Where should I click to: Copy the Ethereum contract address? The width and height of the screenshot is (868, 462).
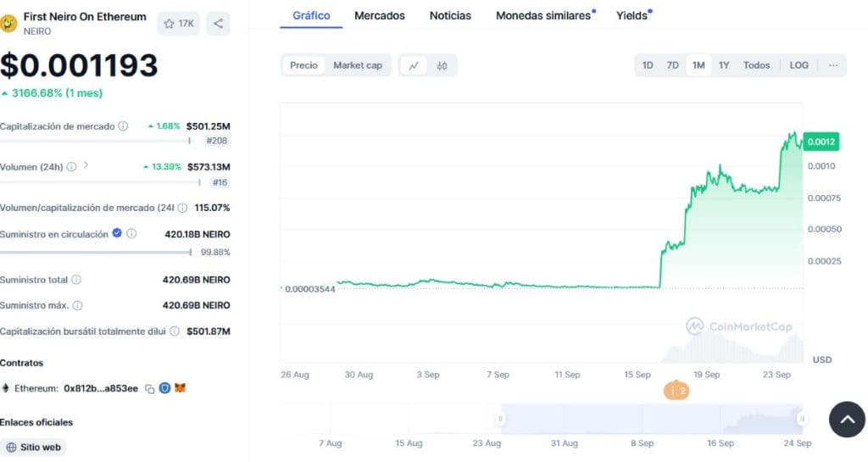[149, 389]
